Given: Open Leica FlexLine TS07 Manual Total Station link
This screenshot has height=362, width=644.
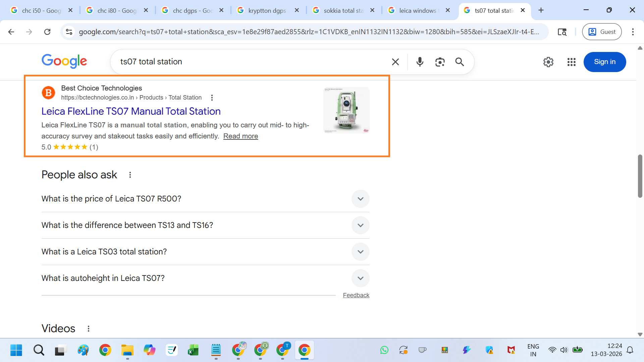Looking at the screenshot, I should (x=131, y=111).
